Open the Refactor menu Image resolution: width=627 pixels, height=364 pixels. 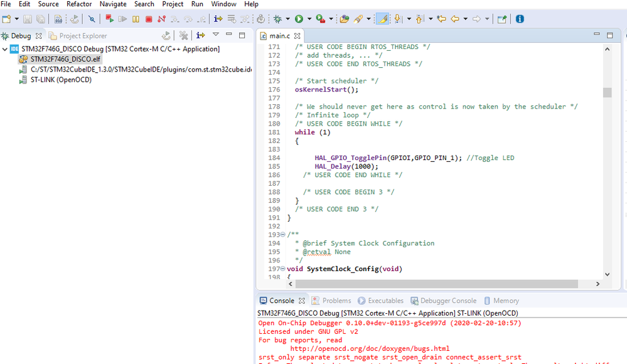point(79,4)
